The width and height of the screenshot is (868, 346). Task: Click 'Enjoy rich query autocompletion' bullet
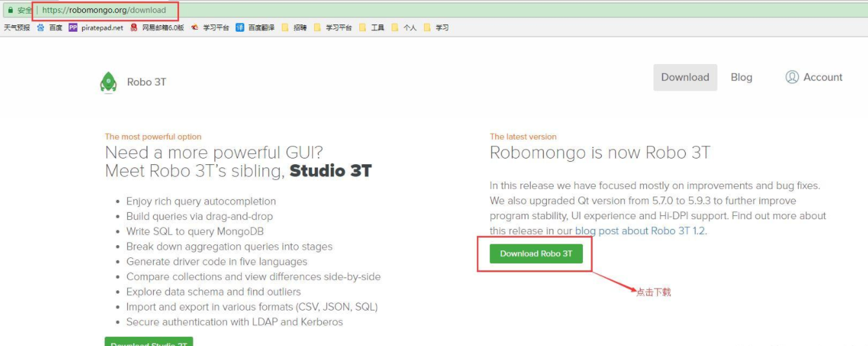pyautogui.click(x=201, y=201)
